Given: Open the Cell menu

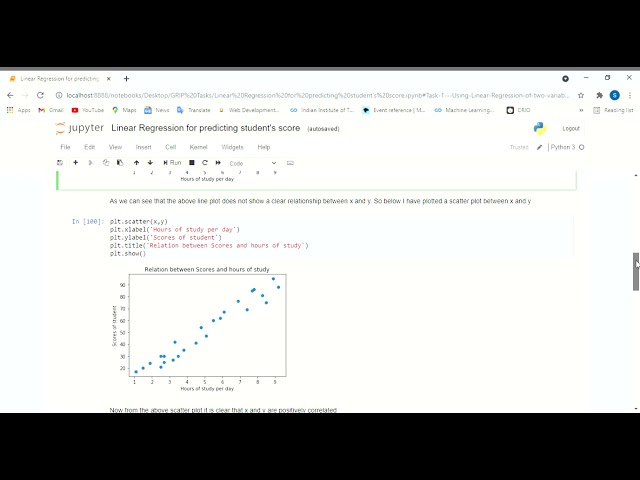Looking at the screenshot, I should point(171,147).
